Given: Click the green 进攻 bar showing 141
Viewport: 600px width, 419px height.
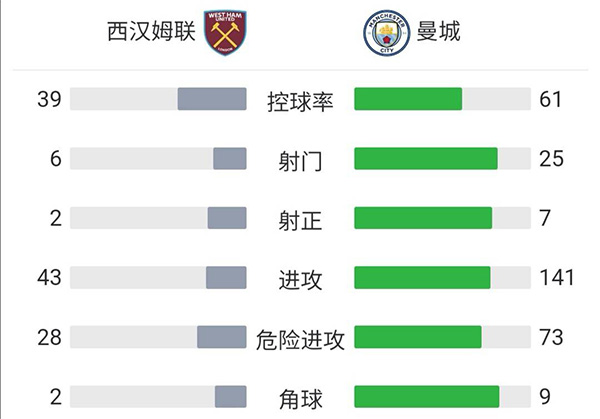Looking at the screenshot, I should tap(422, 278).
